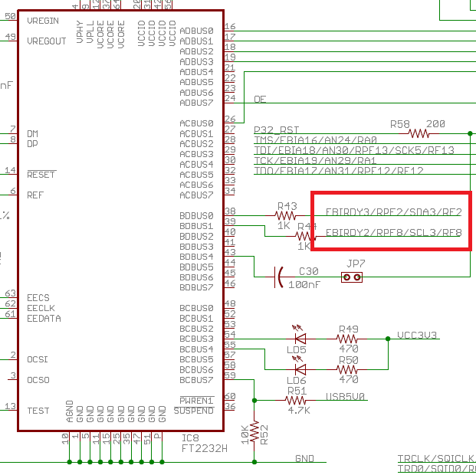
Task: Click the EBIRDY3/RPF2/SDA3/RF2 net label
Action: pyautogui.click(x=393, y=212)
